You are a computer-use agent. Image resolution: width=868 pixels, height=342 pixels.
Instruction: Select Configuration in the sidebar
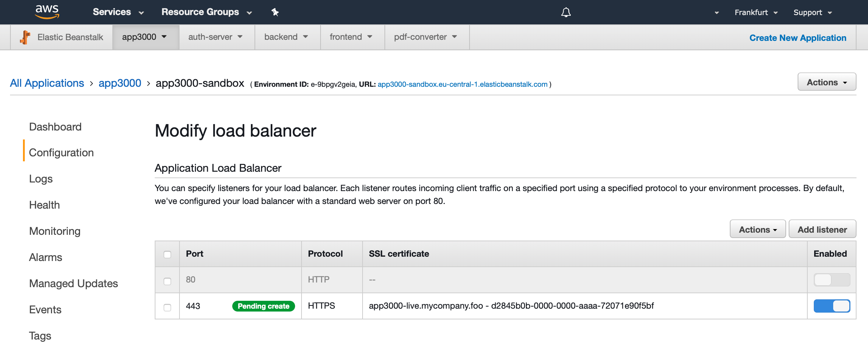(x=61, y=153)
